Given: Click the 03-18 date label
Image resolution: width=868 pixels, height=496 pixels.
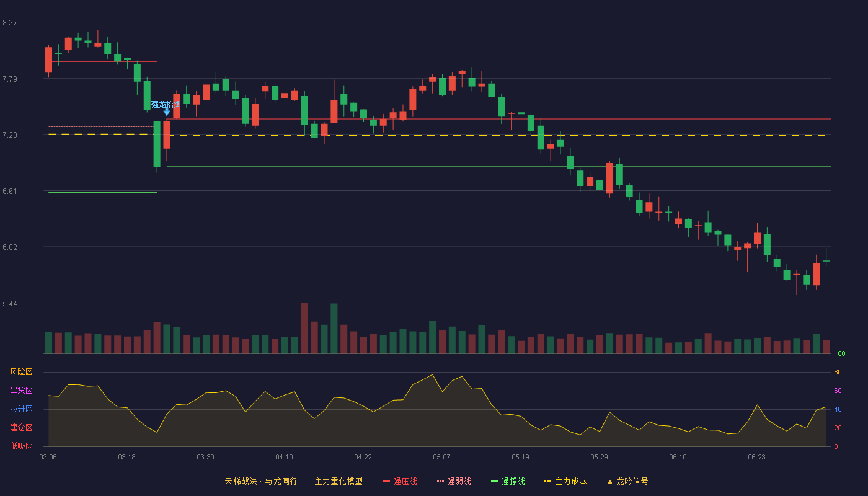Looking at the screenshot, I should (127, 457).
